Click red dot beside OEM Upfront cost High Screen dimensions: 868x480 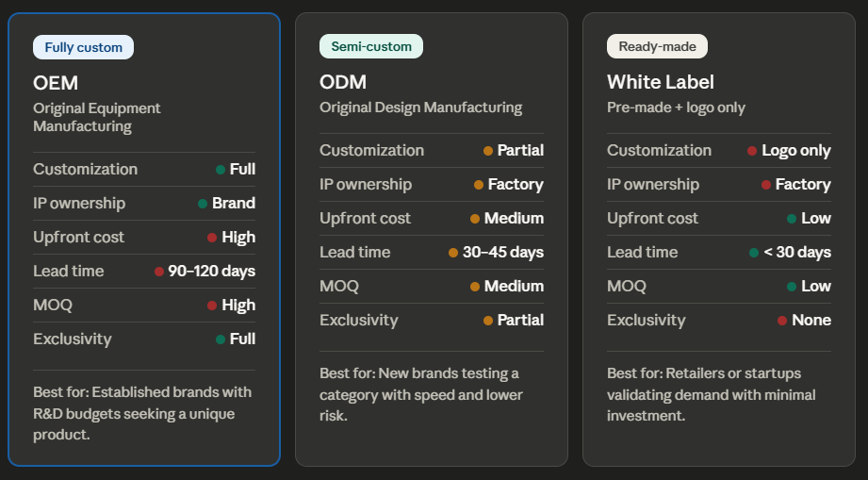212,238
